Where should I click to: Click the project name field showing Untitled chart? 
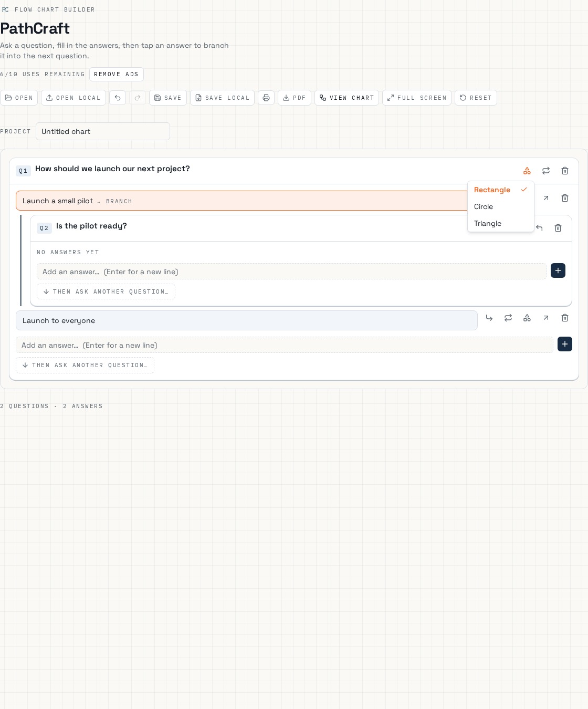[103, 131]
